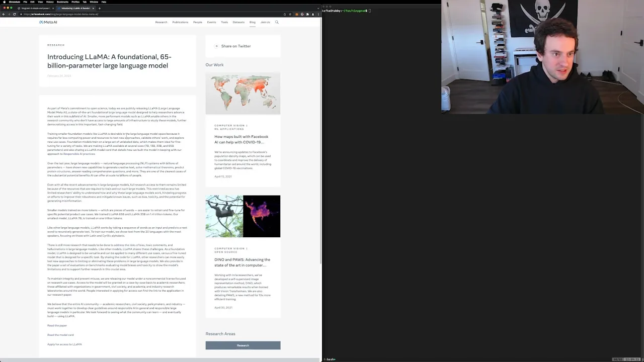The image size is (644, 362).
Task: Open the browser profile icon
Action: [x=313, y=14]
